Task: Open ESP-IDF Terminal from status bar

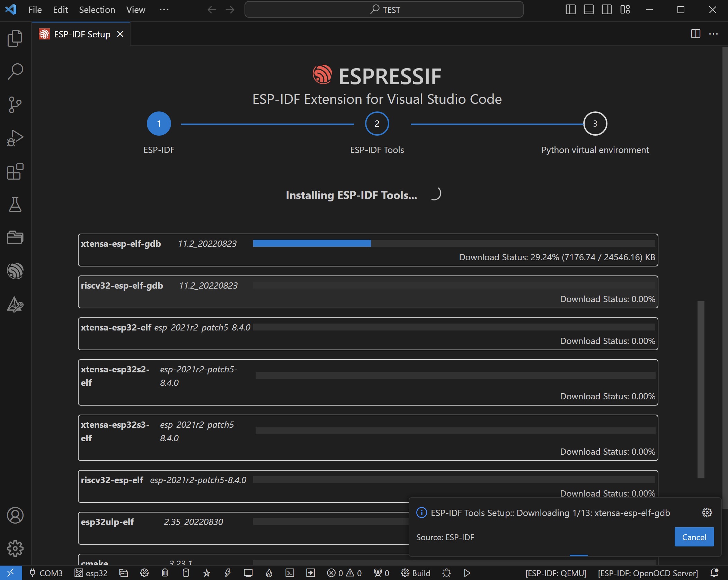Action: [x=290, y=573]
